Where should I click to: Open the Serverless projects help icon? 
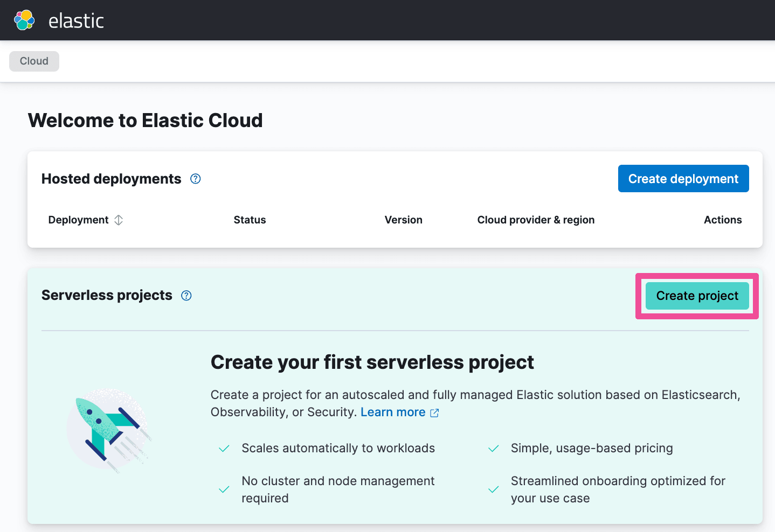(x=186, y=295)
